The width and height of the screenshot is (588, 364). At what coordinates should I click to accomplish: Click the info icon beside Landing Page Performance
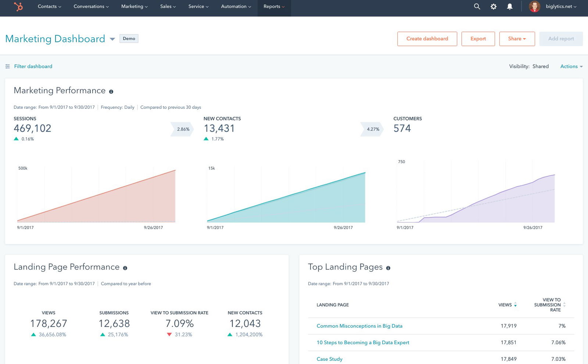[x=125, y=268]
